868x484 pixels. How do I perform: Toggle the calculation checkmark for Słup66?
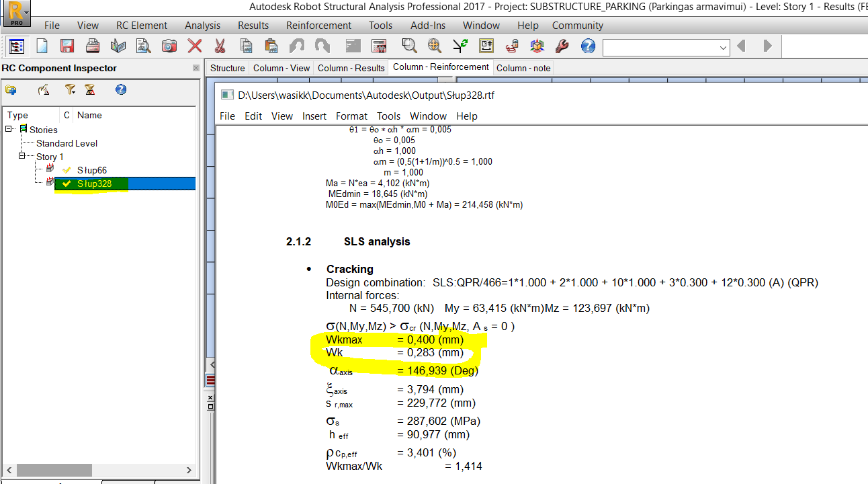(66, 170)
